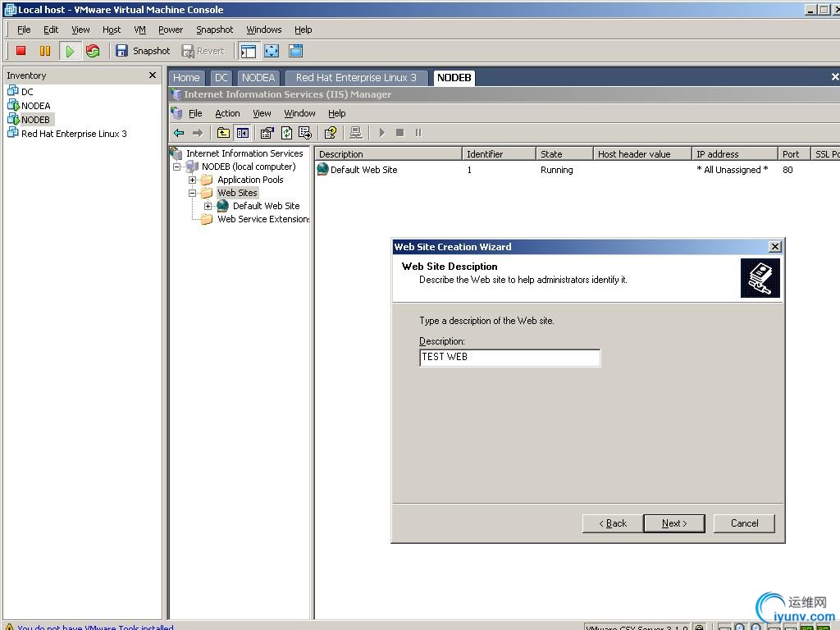The height and width of the screenshot is (630, 840).
Task: Click the Back button in wizard
Action: (612, 523)
